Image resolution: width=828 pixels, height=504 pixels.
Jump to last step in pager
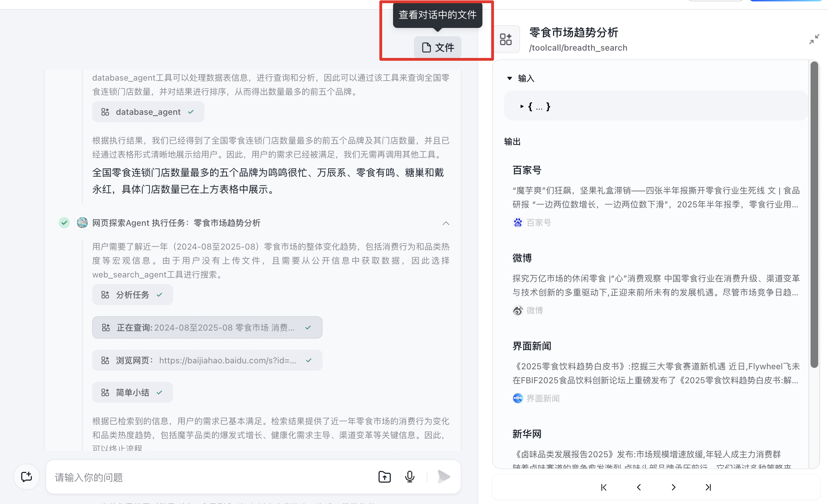click(x=708, y=487)
